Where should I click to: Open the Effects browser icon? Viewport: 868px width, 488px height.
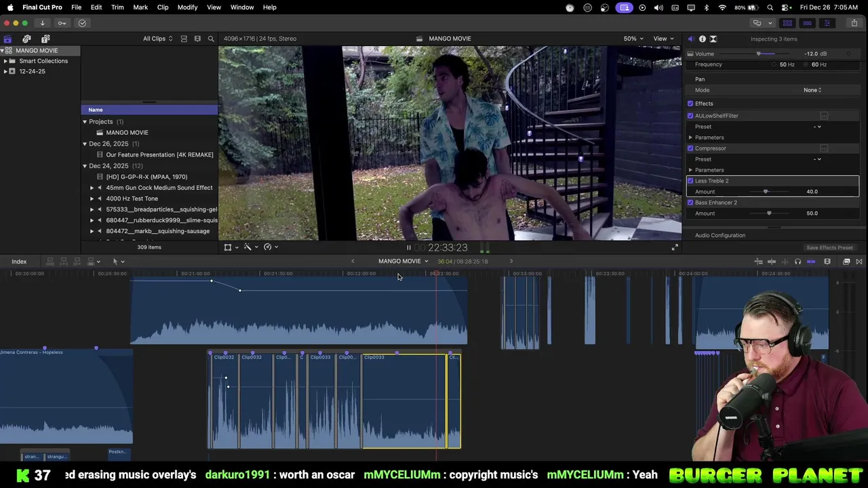click(x=846, y=262)
